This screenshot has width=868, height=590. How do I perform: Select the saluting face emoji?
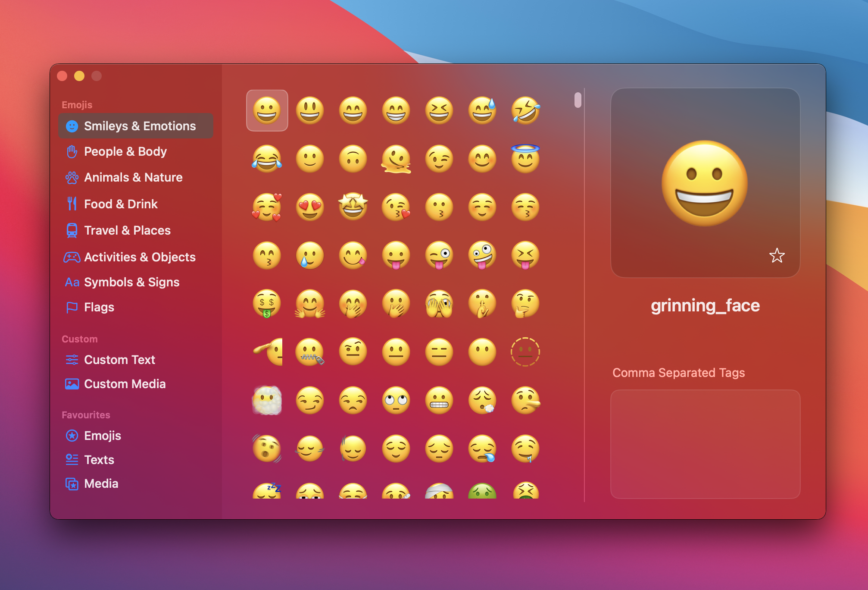pos(268,352)
